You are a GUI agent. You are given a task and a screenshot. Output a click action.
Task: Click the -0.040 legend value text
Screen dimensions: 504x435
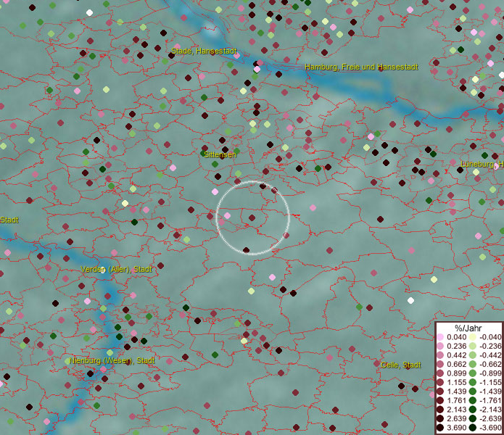click(x=490, y=337)
